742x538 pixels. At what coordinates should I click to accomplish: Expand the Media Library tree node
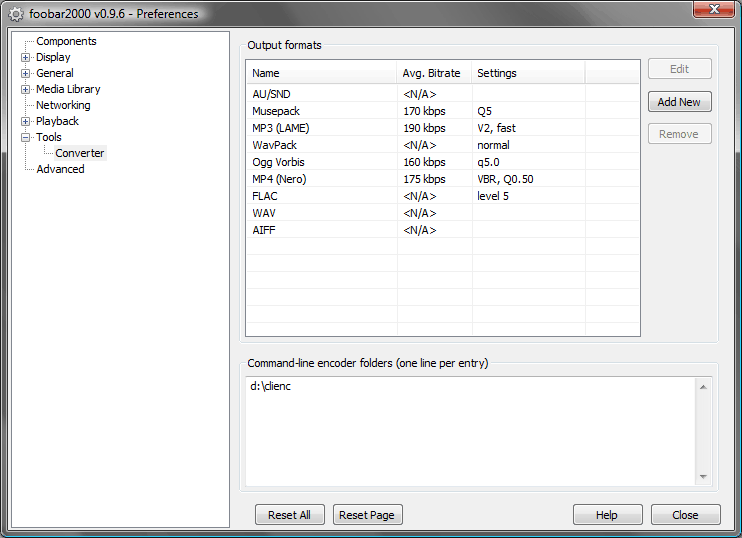(26, 89)
